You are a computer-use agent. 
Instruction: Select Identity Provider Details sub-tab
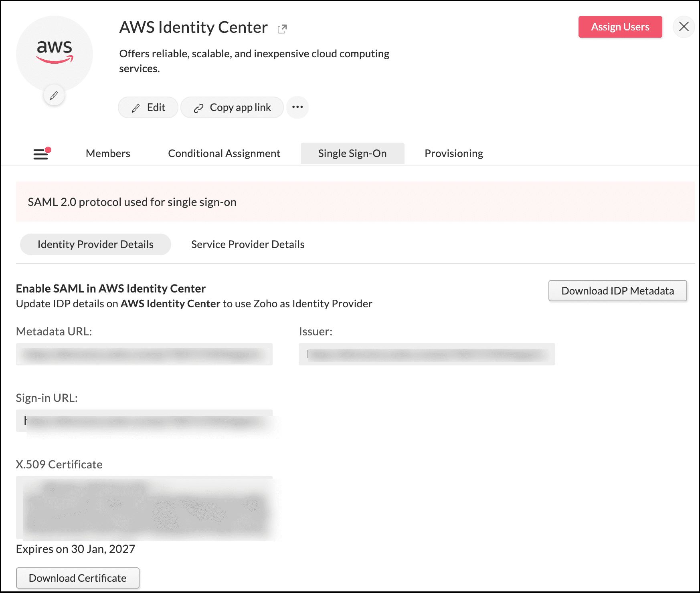[x=95, y=244]
